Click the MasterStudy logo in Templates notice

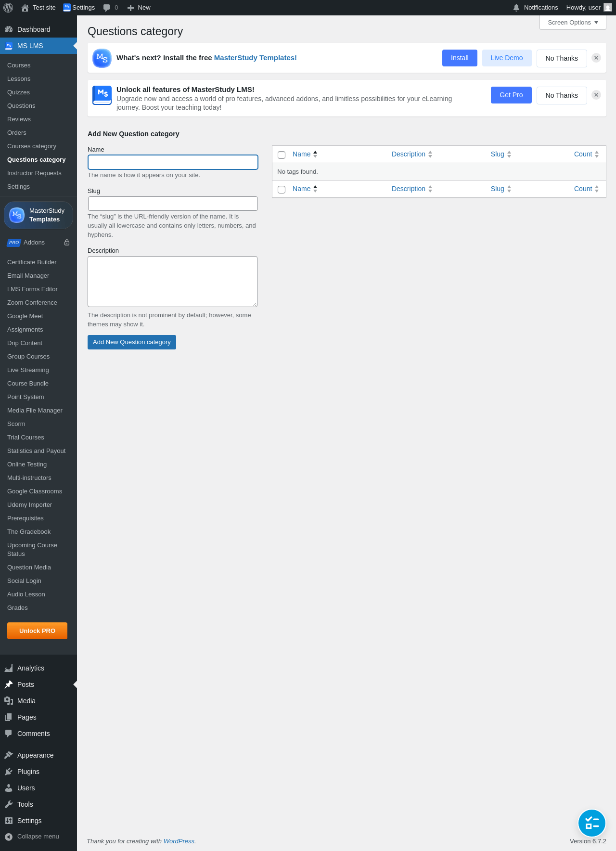click(102, 58)
